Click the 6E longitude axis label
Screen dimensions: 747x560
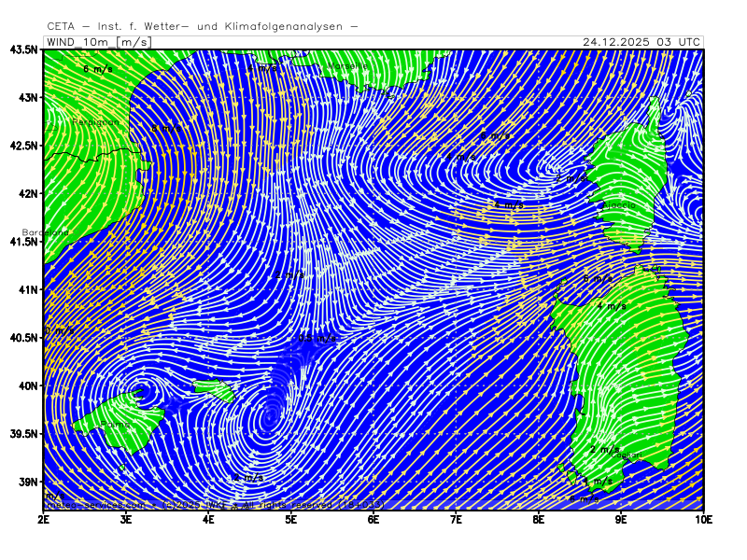click(373, 518)
